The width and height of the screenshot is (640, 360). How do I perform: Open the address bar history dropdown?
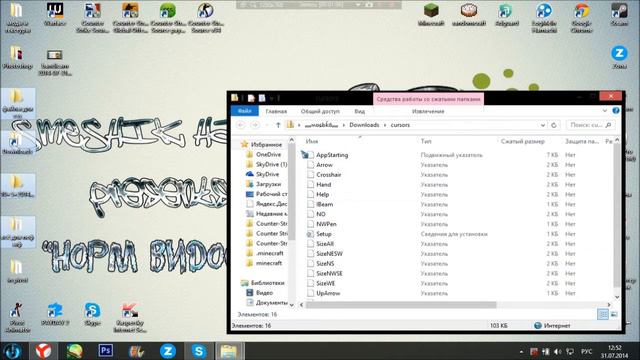coord(542,125)
